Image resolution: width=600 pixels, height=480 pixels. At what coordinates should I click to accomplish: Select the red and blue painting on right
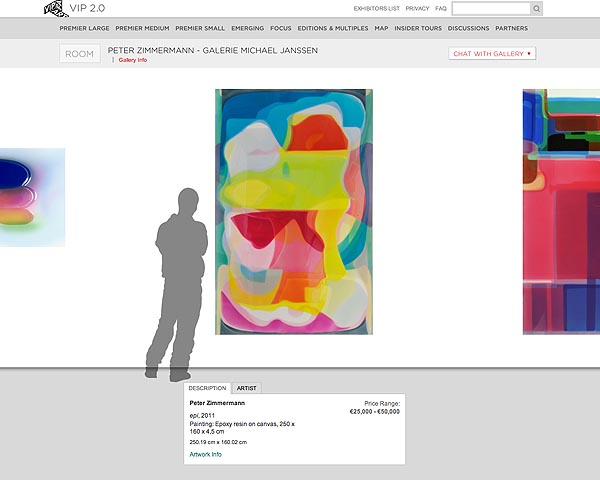click(561, 212)
